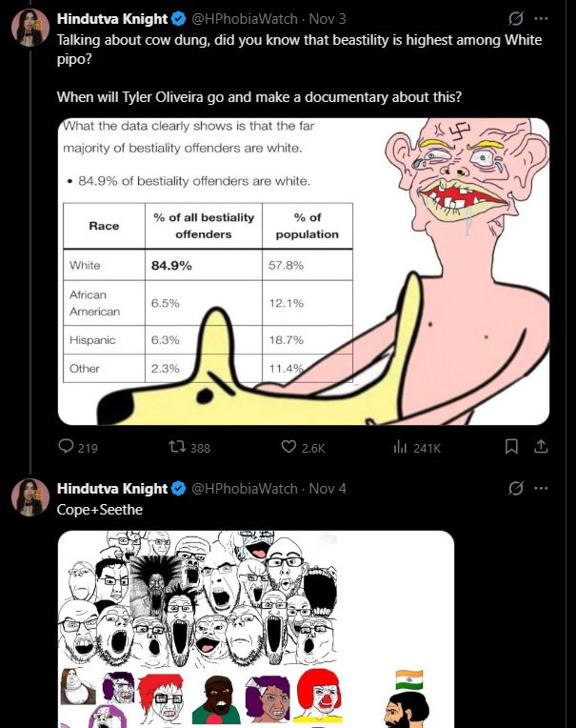
Task: Open more options on Nov 3 tweet
Action: [x=541, y=18]
